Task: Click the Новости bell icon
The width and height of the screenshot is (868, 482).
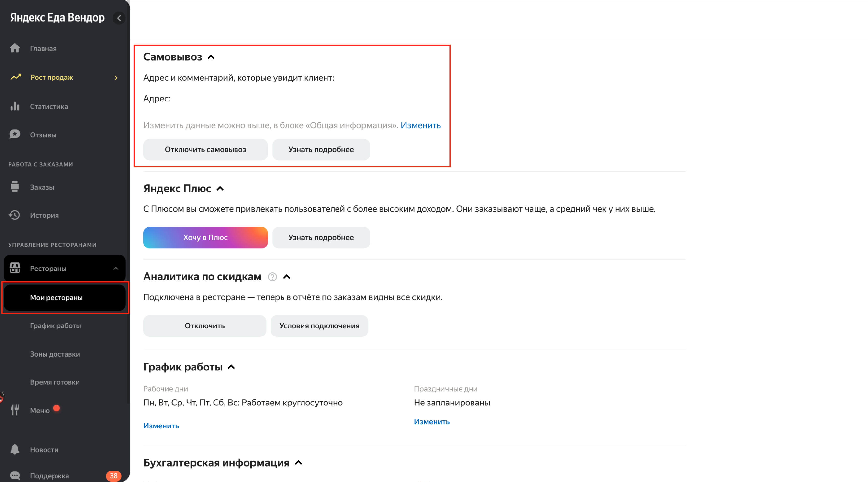Action: click(x=15, y=449)
